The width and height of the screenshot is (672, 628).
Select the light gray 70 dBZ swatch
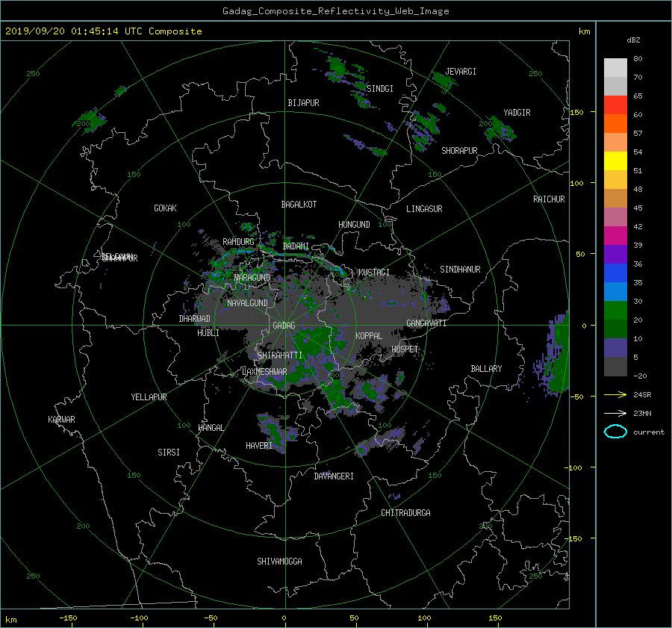(x=615, y=68)
